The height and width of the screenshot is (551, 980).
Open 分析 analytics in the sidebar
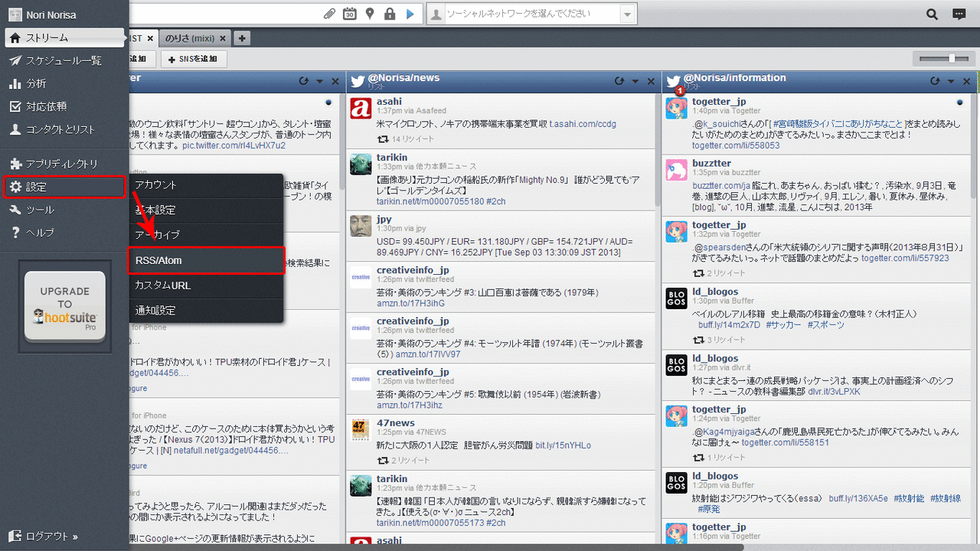point(64,83)
